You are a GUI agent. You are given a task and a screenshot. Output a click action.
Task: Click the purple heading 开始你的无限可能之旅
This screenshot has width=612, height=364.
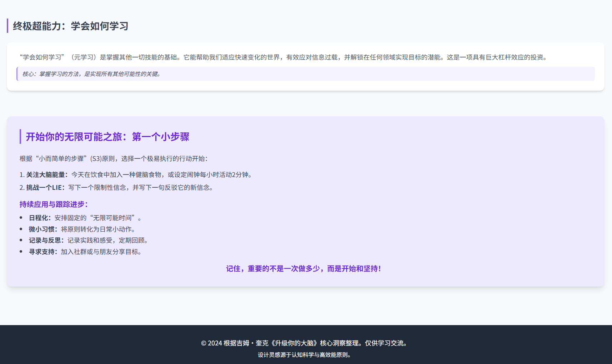pyautogui.click(x=107, y=137)
